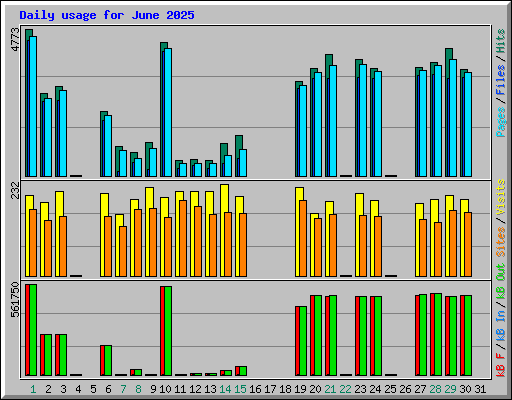Click the green kB bar for day 10
The width and height of the screenshot is (512, 400).
click(168, 331)
